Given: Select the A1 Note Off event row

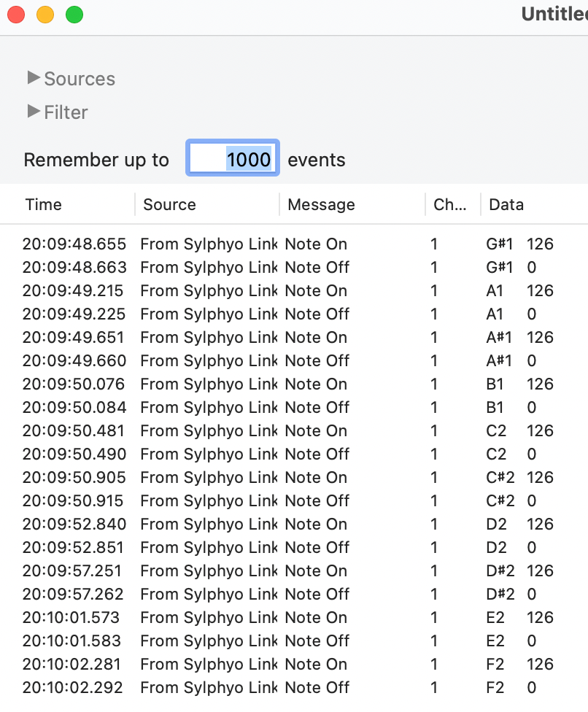Looking at the screenshot, I should pyautogui.click(x=292, y=314).
